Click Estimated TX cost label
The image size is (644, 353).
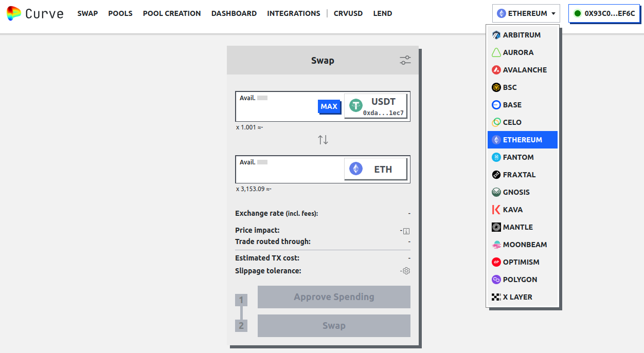click(x=267, y=258)
